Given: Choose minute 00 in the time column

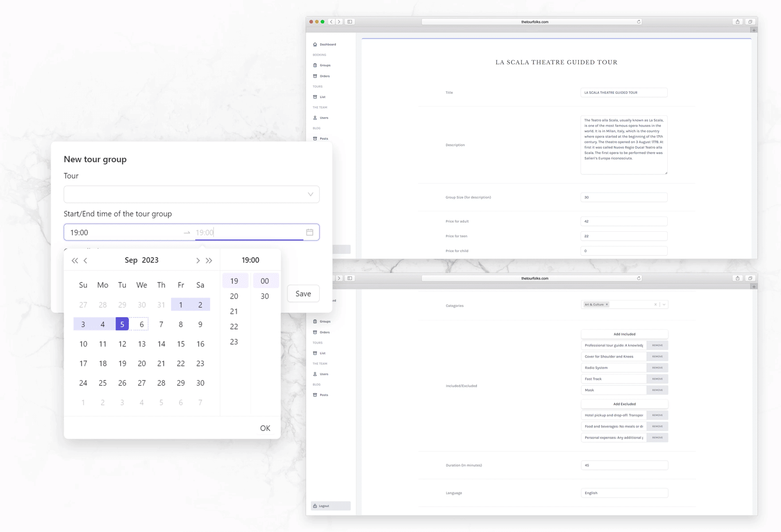Looking at the screenshot, I should pos(265,281).
